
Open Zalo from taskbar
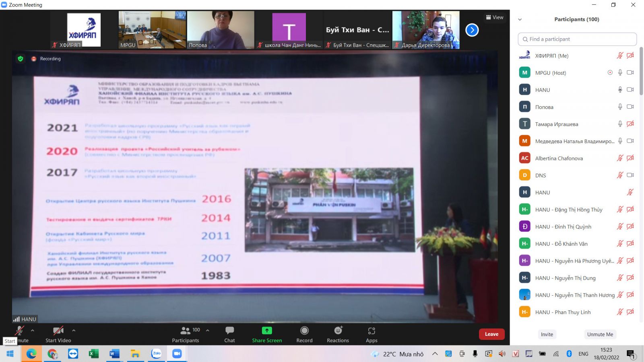click(156, 354)
